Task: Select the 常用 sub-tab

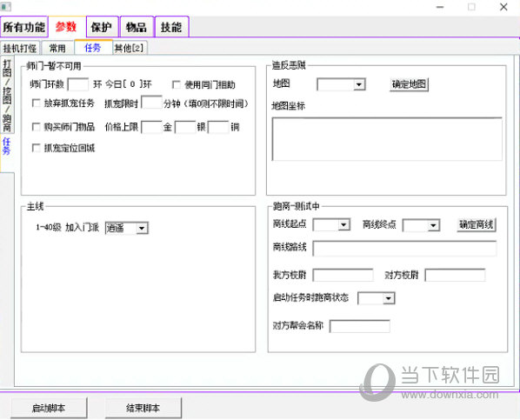Action: point(57,49)
